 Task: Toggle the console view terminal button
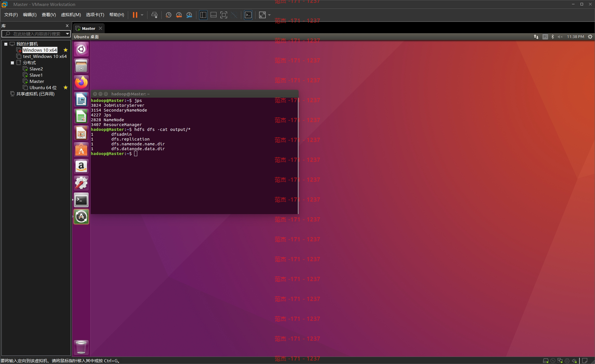coord(248,15)
